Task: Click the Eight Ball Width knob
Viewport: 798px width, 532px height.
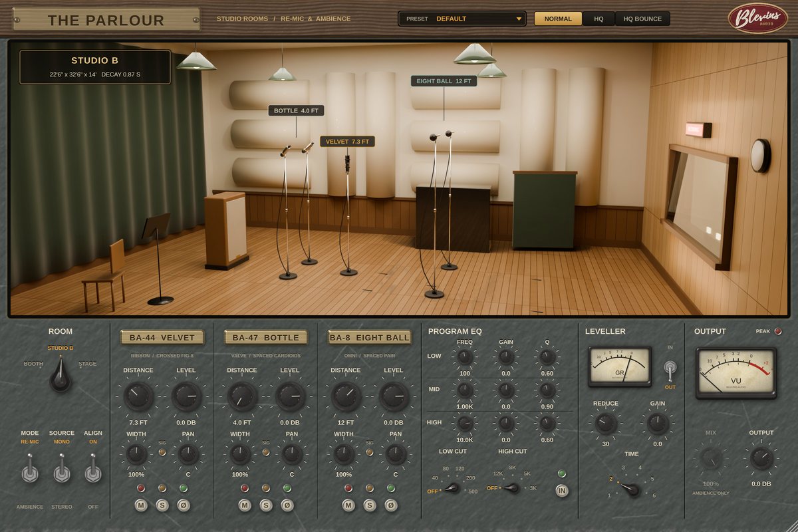Action: (344, 454)
